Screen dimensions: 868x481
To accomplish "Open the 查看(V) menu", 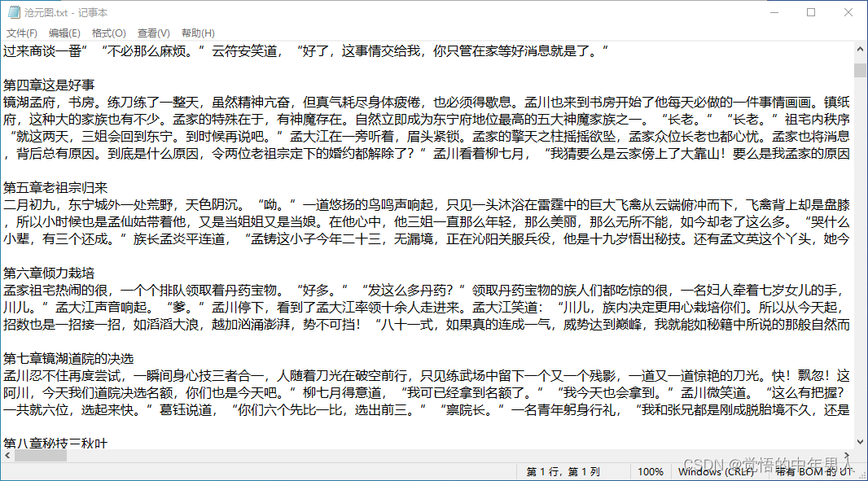I will 153,33.
